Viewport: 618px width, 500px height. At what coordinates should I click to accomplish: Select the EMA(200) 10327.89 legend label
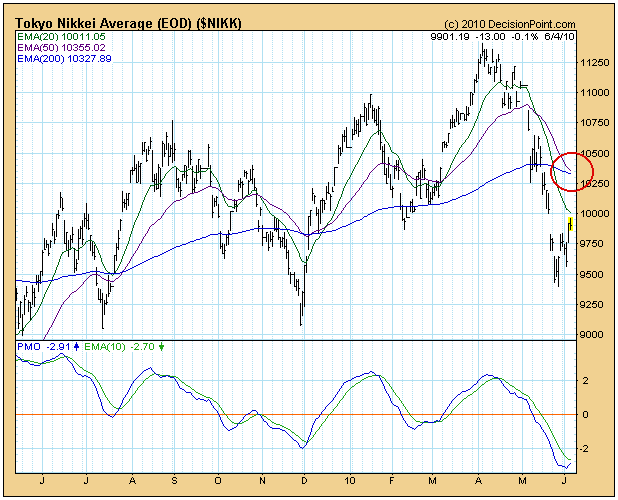tap(64, 59)
